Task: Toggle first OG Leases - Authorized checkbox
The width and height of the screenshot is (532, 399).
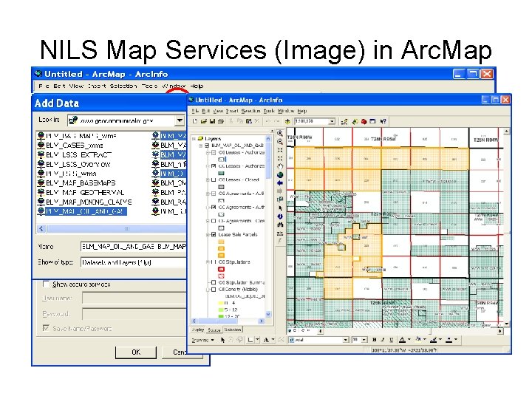Action: click(214, 152)
